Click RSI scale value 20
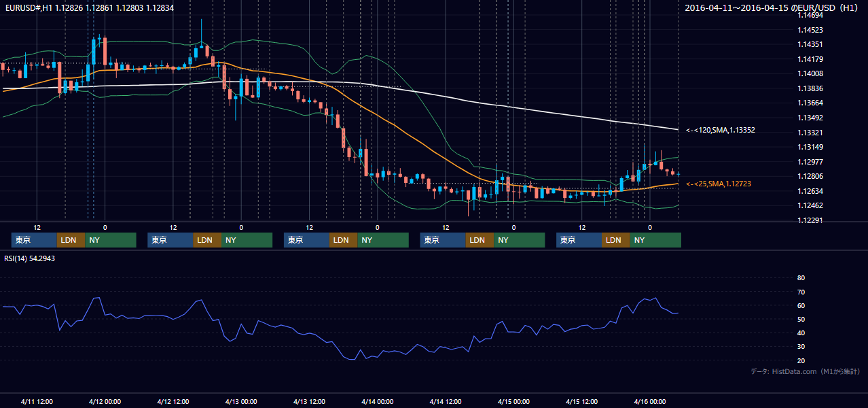868x408 pixels. coord(801,360)
